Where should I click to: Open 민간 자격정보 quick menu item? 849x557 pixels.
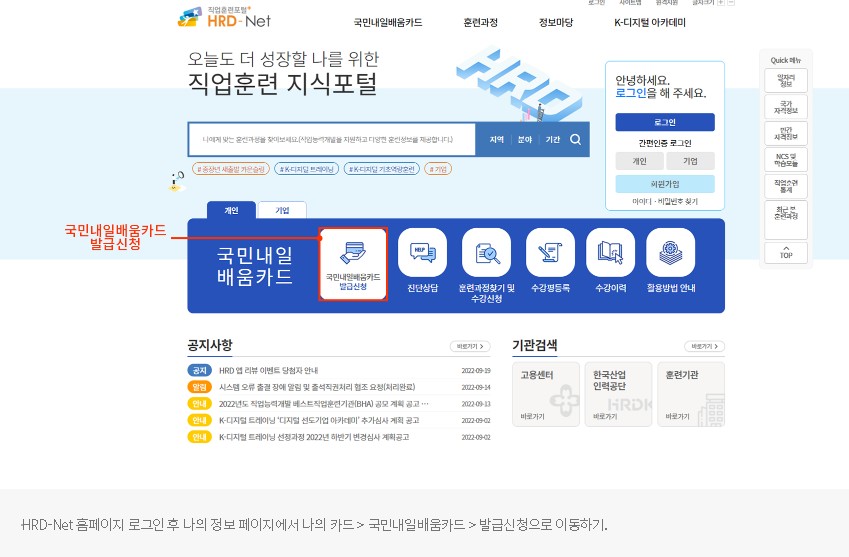786,134
